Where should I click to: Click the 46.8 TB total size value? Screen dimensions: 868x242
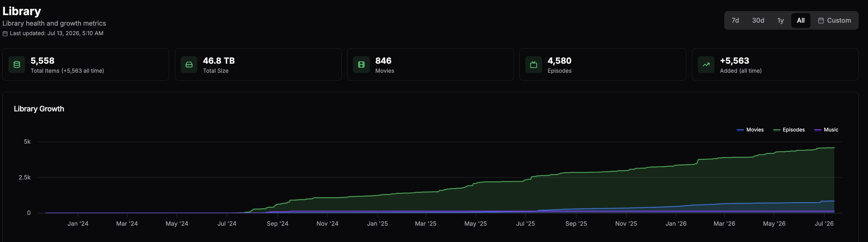click(219, 61)
